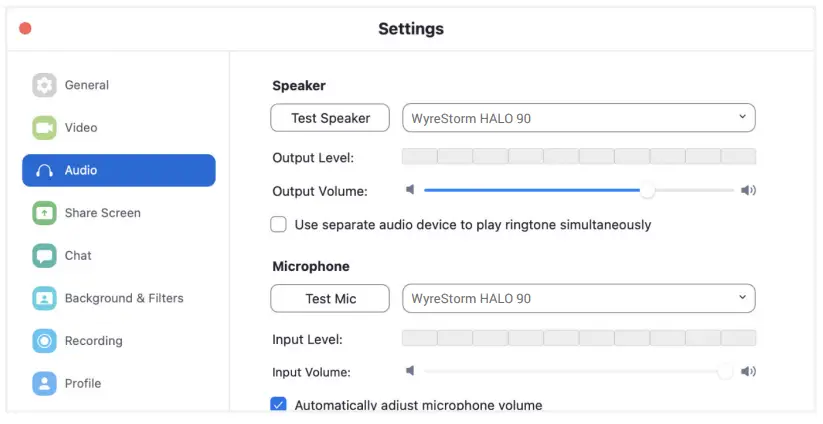Select the Recording icon
Image resolution: width=823 pixels, height=424 pixels.
(44, 341)
